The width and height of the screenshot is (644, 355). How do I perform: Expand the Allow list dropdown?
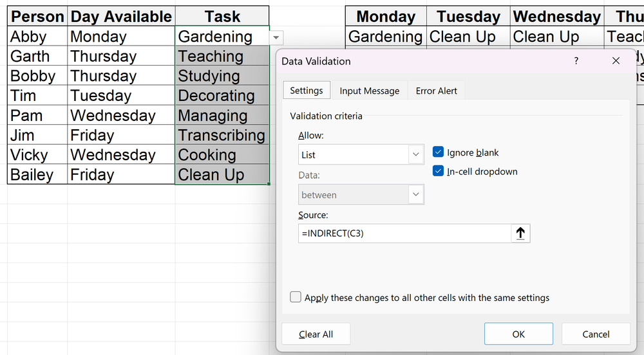click(415, 155)
